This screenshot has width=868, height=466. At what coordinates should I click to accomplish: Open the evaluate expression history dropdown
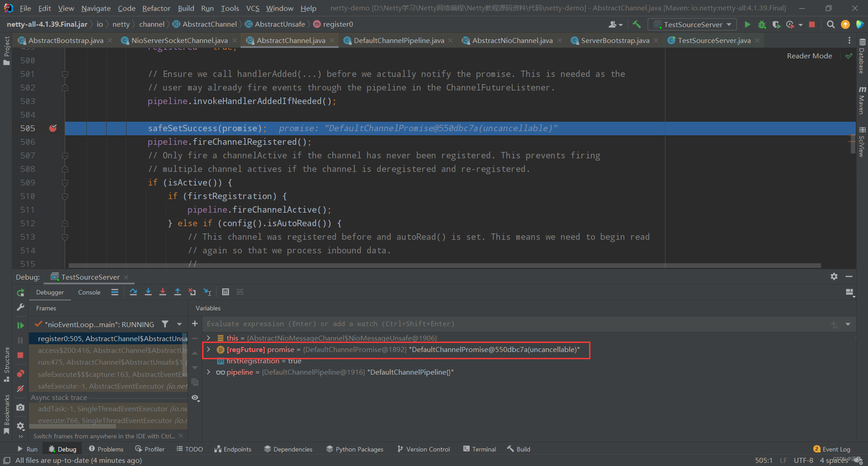[x=848, y=324]
